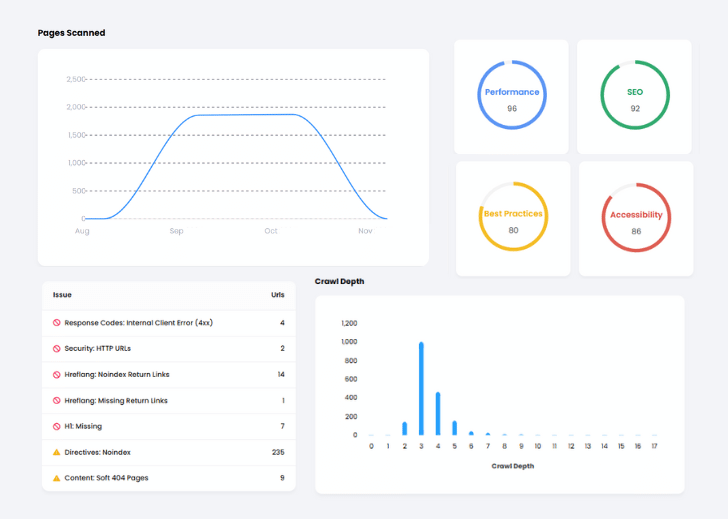Click the error icon next to Security: HTTP URLs
Image resolution: width=728 pixels, height=519 pixels.
(57, 349)
